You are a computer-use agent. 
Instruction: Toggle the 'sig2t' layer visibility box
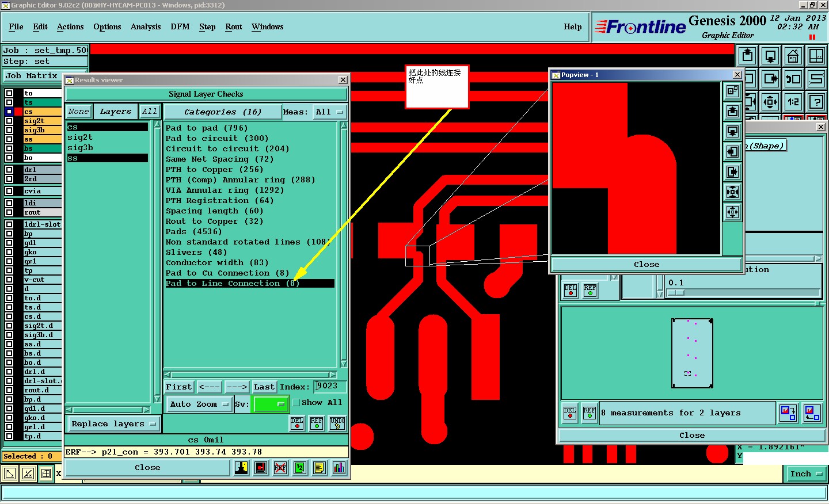click(x=9, y=121)
